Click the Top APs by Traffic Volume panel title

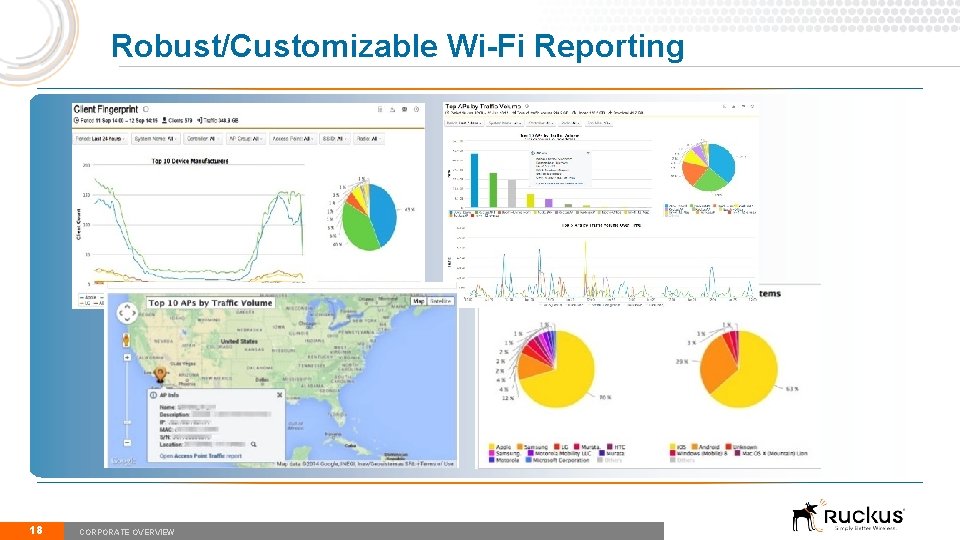pyautogui.click(x=483, y=107)
